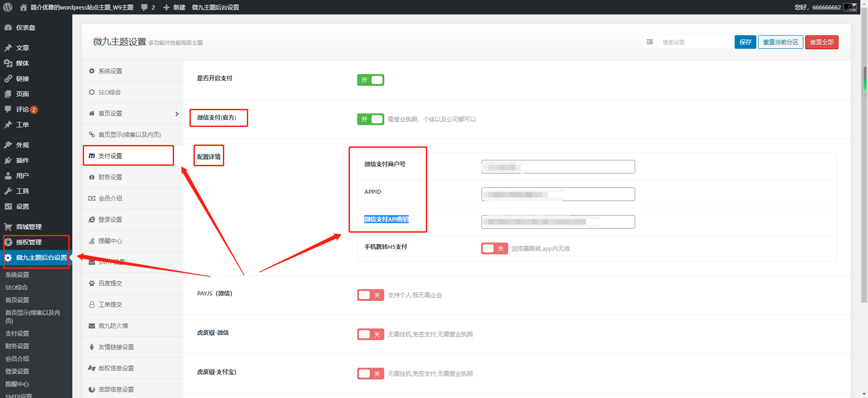Click the 授权管理 icon
The width and height of the screenshot is (868, 398).
(x=8, y=242)
